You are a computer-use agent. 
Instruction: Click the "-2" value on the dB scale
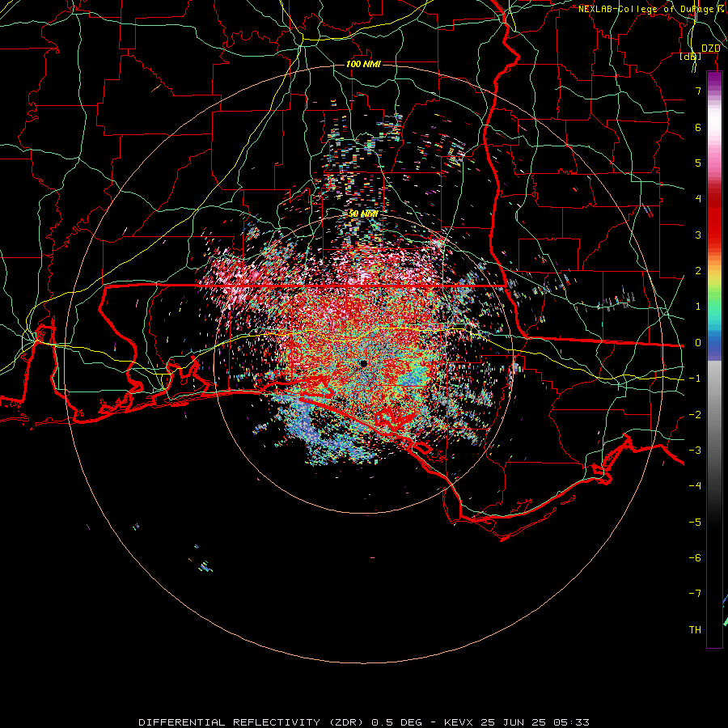tap(695, 415)
